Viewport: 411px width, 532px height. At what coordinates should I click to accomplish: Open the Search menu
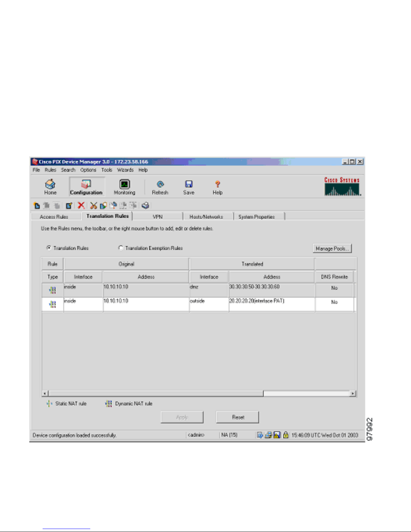68,170
